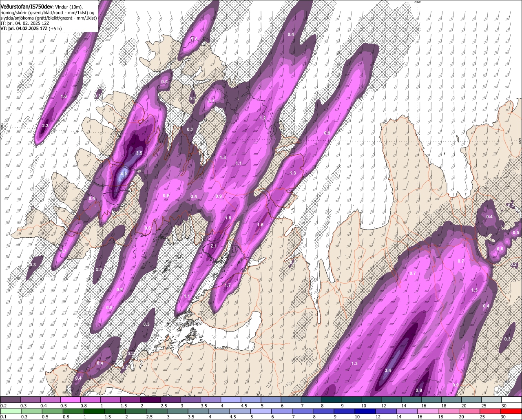Click the 1.8 precipitation value on the map

[228, 218]
